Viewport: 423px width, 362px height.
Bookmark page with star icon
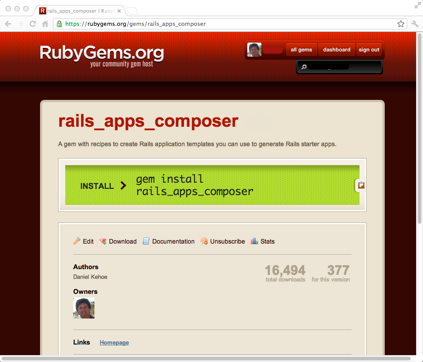[x=401, y=24]
